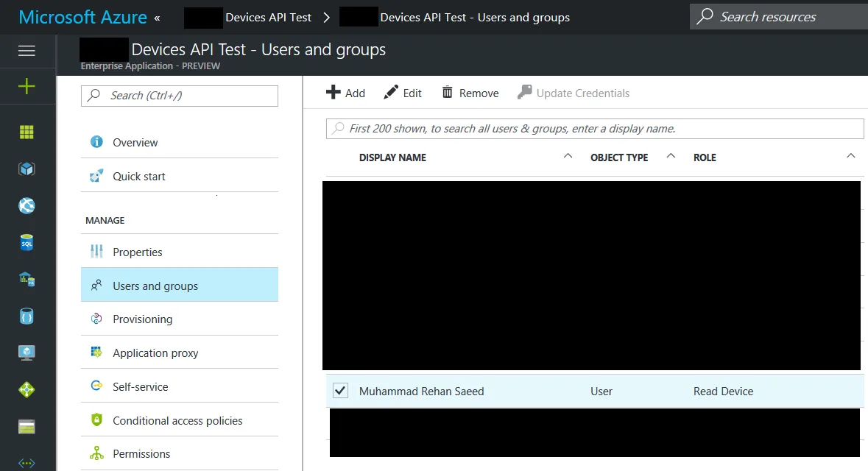
Task: Click the trash Remove icon
Action: coord(448,93)
